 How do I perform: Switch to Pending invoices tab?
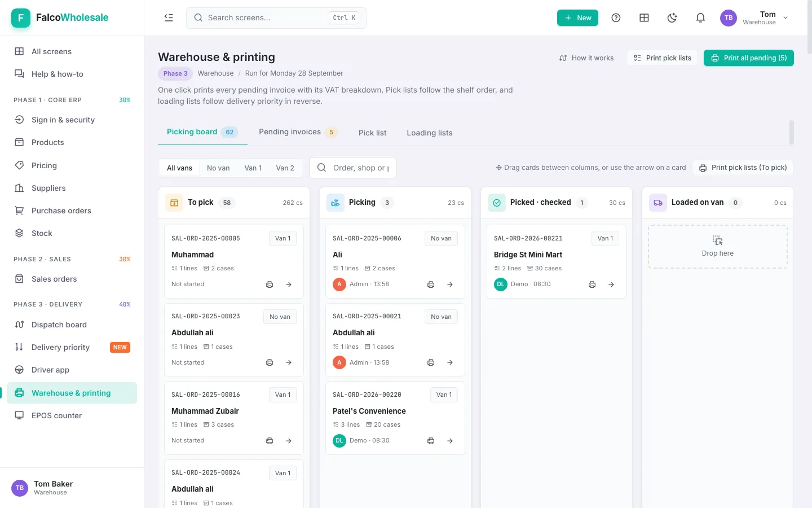[x=298, y=132]
